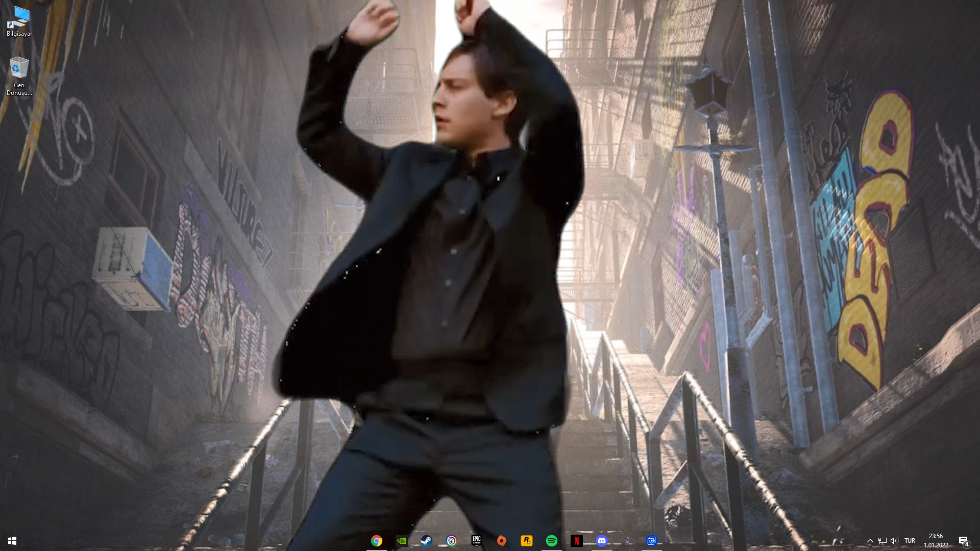Screen dimensions: 980x551
Task: Open the network status tray icon
Action: click(882, 541)
